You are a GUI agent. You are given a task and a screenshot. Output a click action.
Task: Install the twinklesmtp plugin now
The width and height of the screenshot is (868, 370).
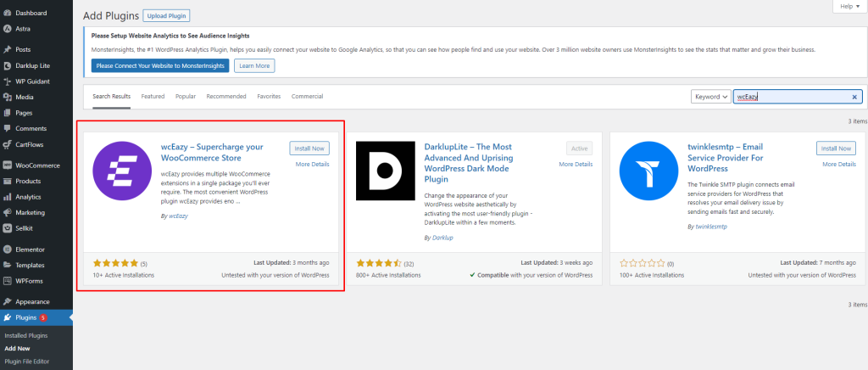836,149
